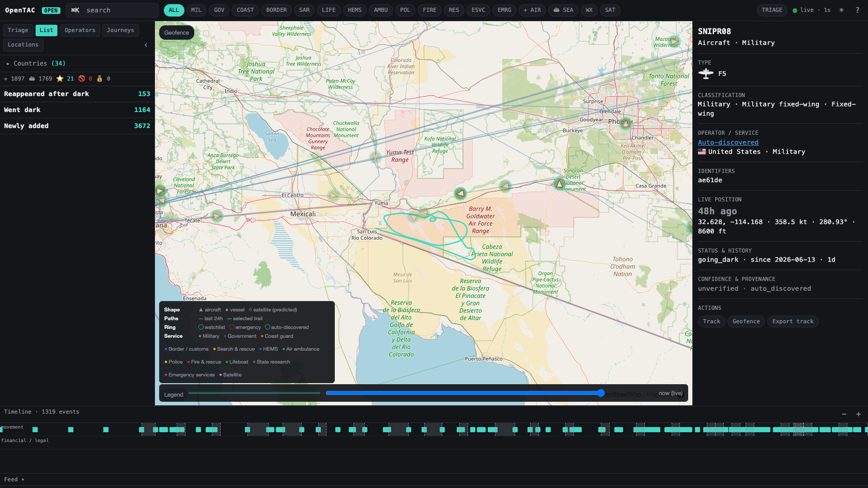Zoom in the timeline with plus
This screenshot has height=488, width=868.
click(x=858, y=414)
